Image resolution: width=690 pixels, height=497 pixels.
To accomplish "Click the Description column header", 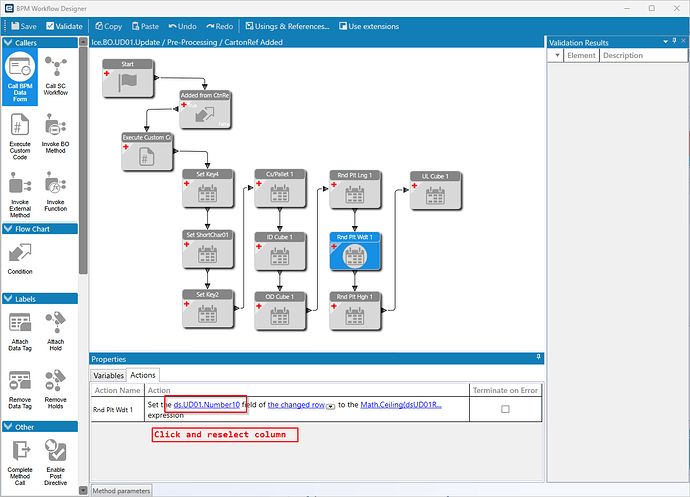I will [643, 55].
